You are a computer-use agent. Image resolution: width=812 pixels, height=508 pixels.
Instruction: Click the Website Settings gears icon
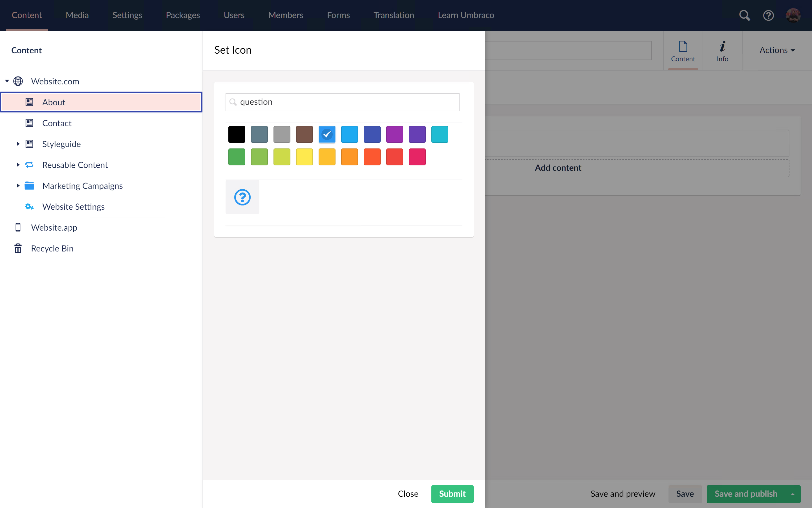coord(30,207)
